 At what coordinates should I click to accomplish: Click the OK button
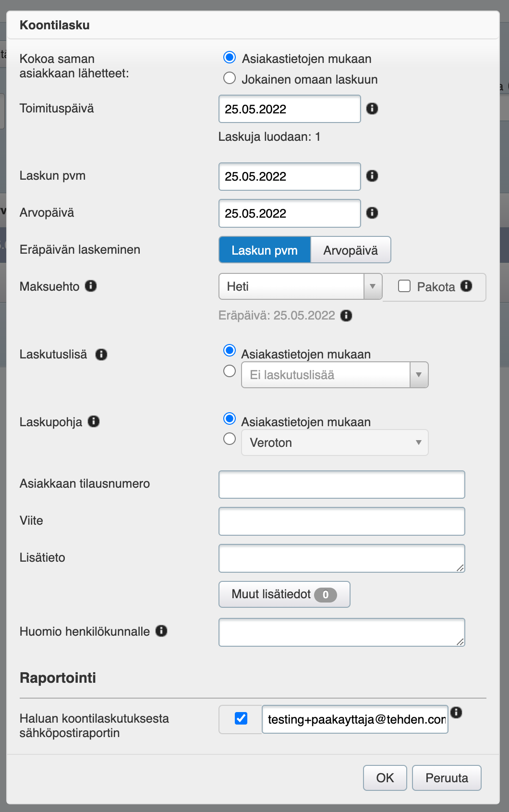tap(385, 778)
